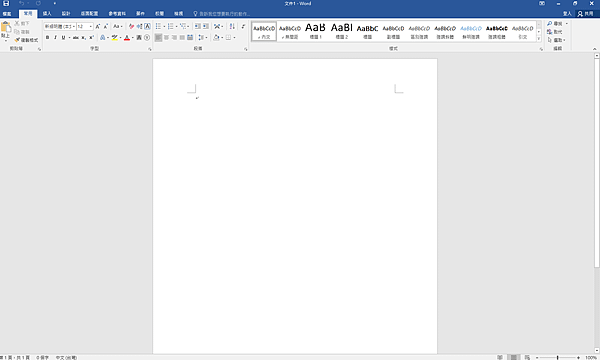Screen dimensions: 600x360
Task: Click the enclosed character circle icon
Action: pos(147,37)
